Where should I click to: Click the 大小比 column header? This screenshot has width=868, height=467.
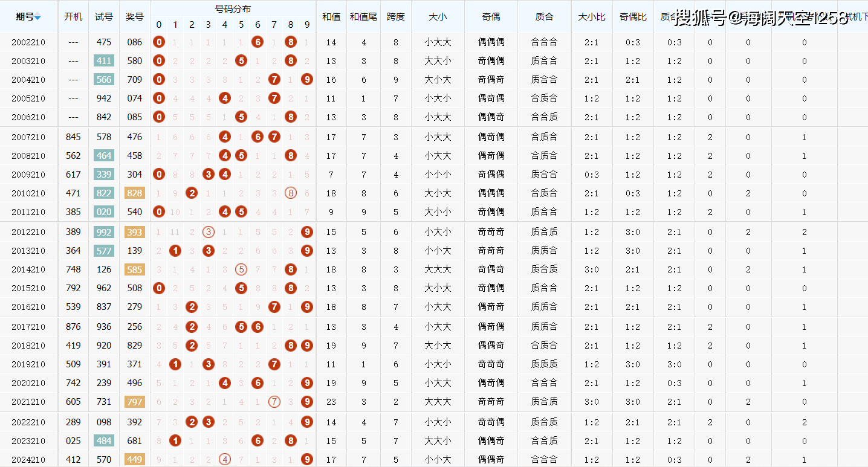[592, 17]
